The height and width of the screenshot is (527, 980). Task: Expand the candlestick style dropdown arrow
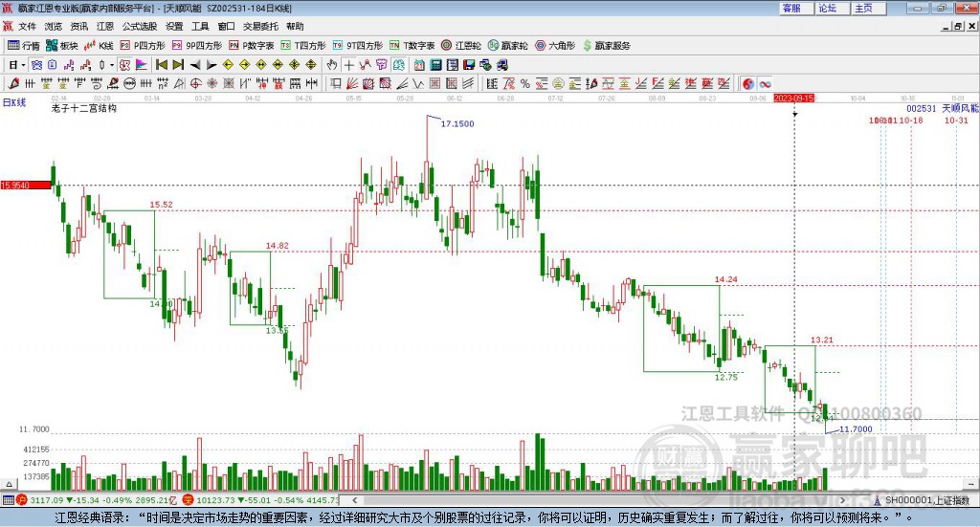coord(112,65)
